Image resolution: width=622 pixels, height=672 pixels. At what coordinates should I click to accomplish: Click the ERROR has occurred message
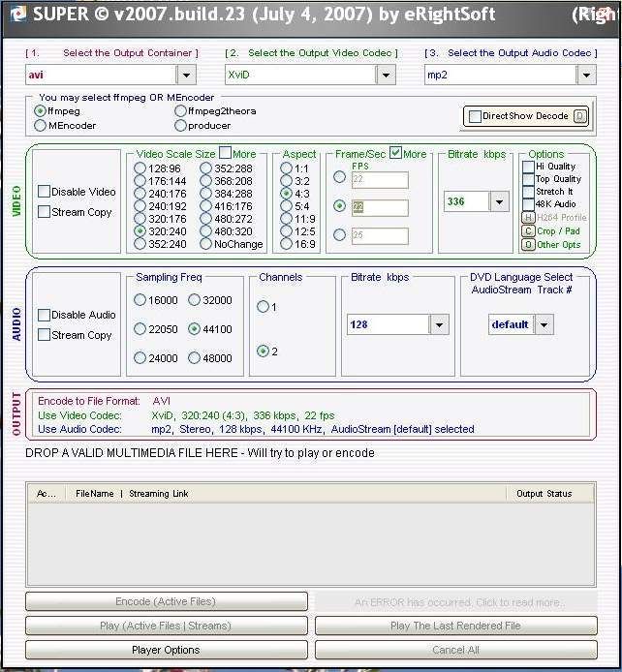[456, 602]
